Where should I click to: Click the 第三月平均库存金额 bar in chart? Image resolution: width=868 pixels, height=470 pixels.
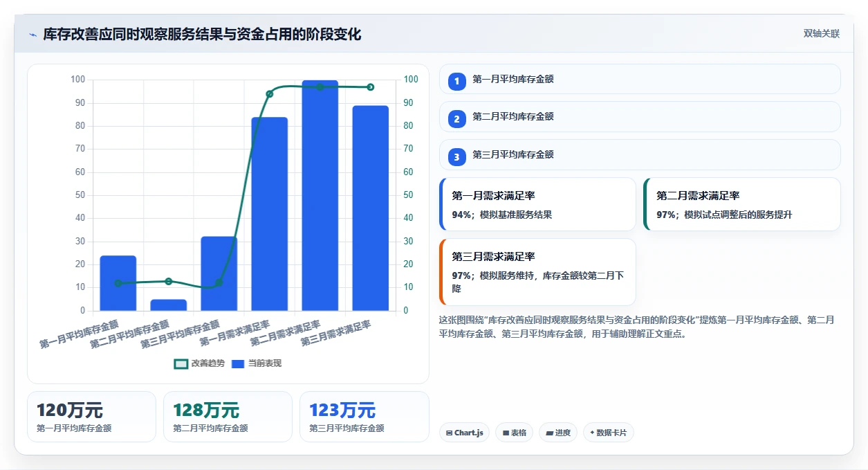(x=219, y=273)
